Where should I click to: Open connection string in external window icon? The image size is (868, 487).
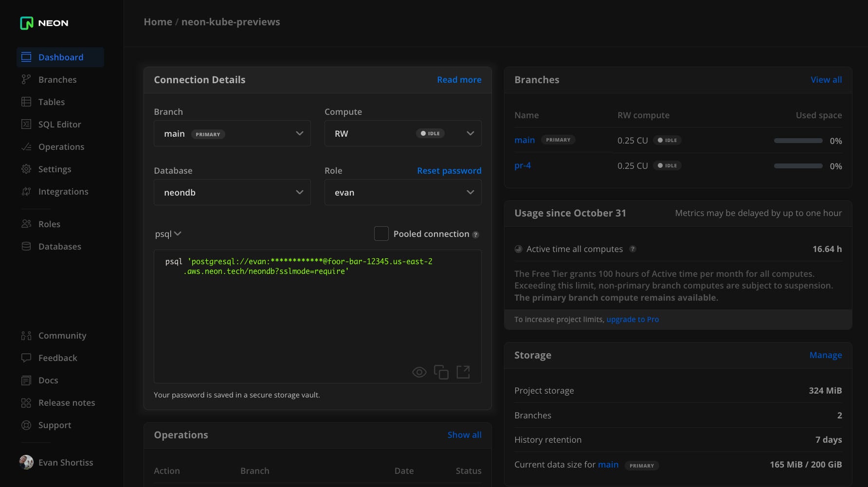tap(463, 372)
